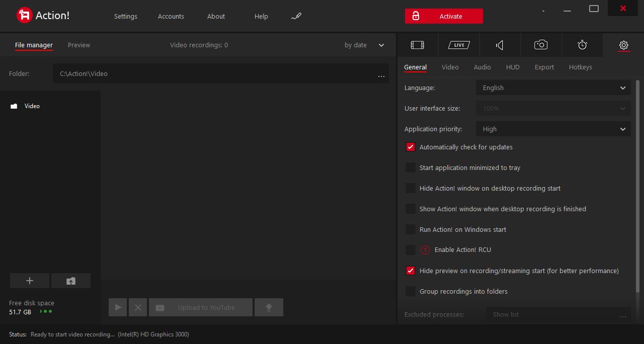Viewport: 644px width, 344px height.
Task: Open the About menu
Action: tap(216, 16)
